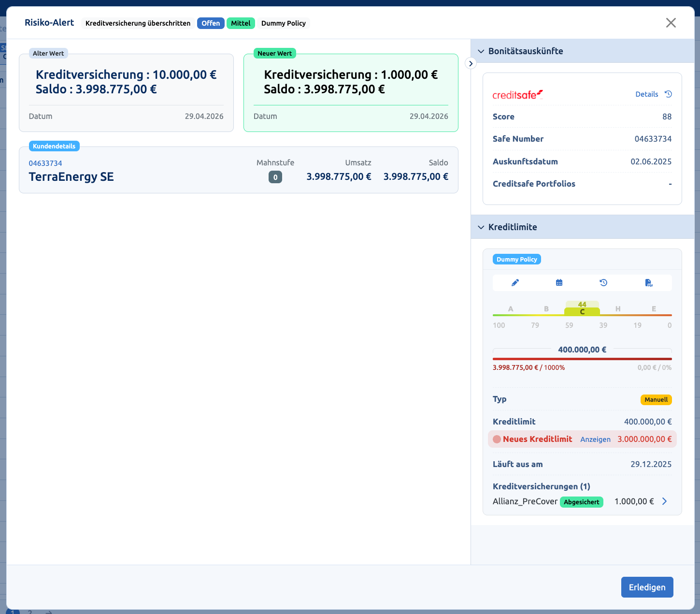This screenshot has height=614, width=700.
Task: Click the calendar icon in Kreditlimite
Action: (x=559, y=283)
